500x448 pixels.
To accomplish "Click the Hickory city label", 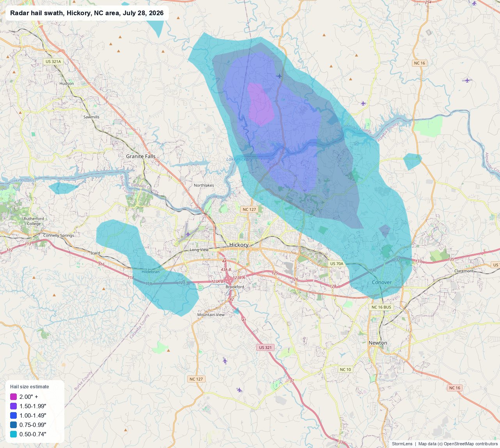I will click(x=239, y=245).
